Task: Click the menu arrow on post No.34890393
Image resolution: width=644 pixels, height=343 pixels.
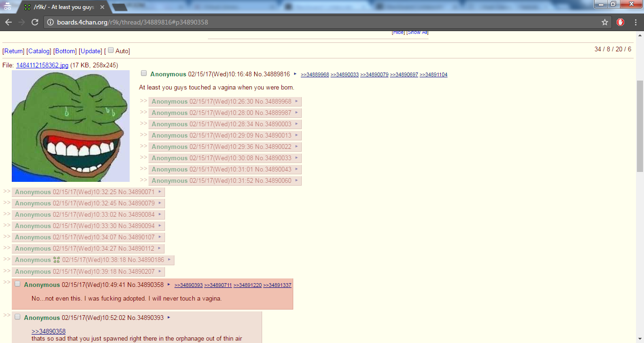Action: (x=169, y=318)
